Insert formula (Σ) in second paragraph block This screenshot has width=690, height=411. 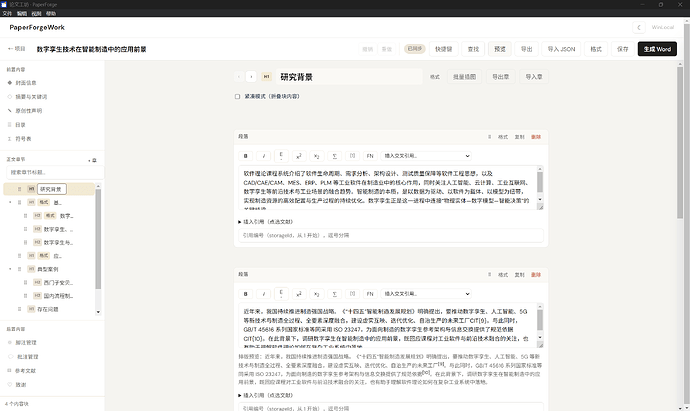334,294
